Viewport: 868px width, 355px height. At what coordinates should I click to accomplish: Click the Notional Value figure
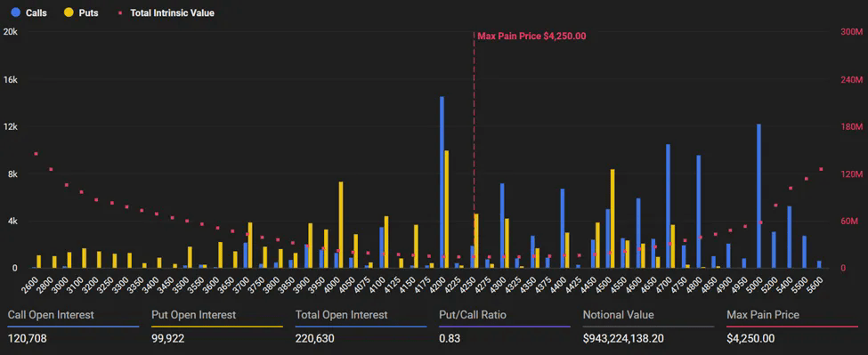point(623,338)
